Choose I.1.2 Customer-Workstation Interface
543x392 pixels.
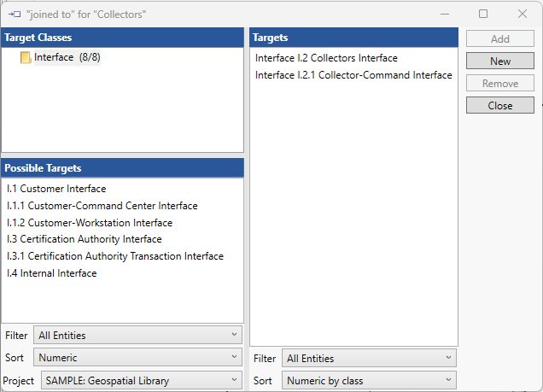coord(90,223)
